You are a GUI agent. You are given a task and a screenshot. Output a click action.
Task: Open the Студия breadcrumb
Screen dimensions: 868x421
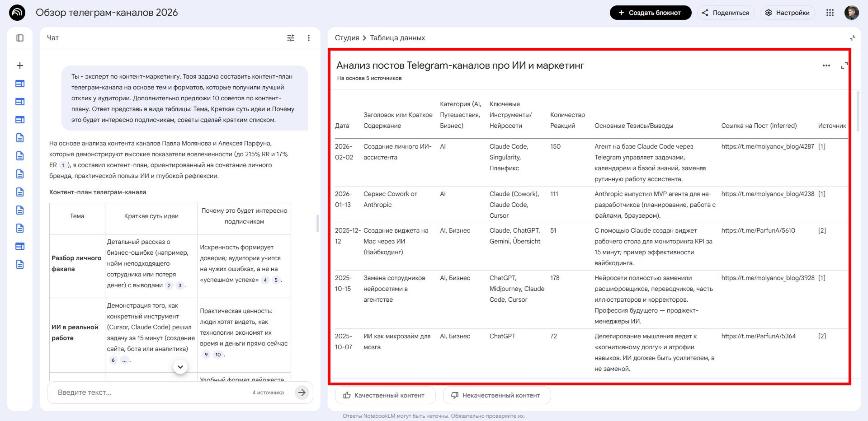click(347, 38)
